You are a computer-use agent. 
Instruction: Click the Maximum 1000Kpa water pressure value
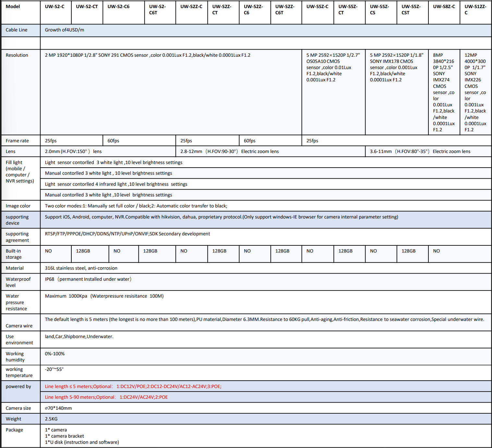pos(104,296)
